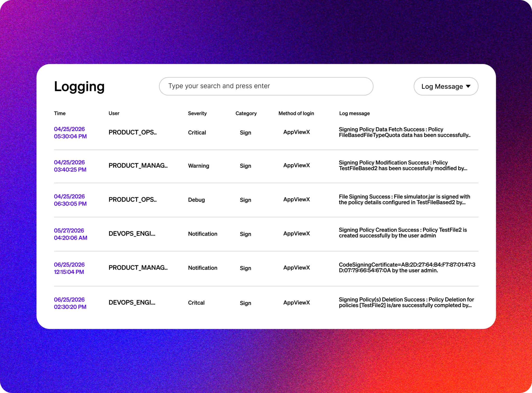This screenshot has width=532, height=393.
Task: Open the 04/25/2026 05:30:04 PM timestamp link
Action: pos(70,133)
